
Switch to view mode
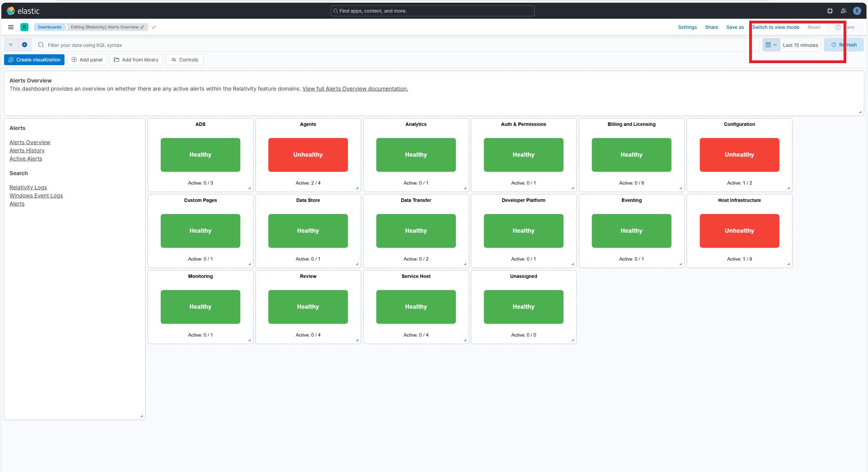(x=775, y=27)
